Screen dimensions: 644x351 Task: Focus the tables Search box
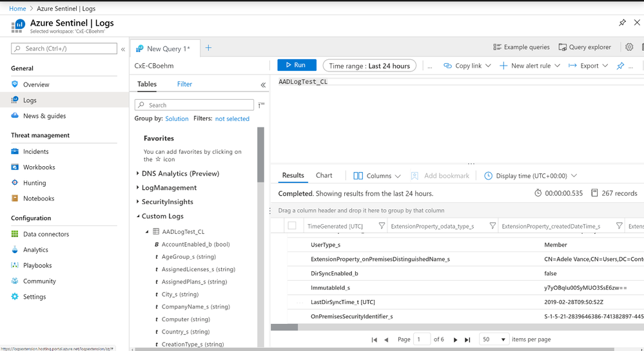pos(194,105)
